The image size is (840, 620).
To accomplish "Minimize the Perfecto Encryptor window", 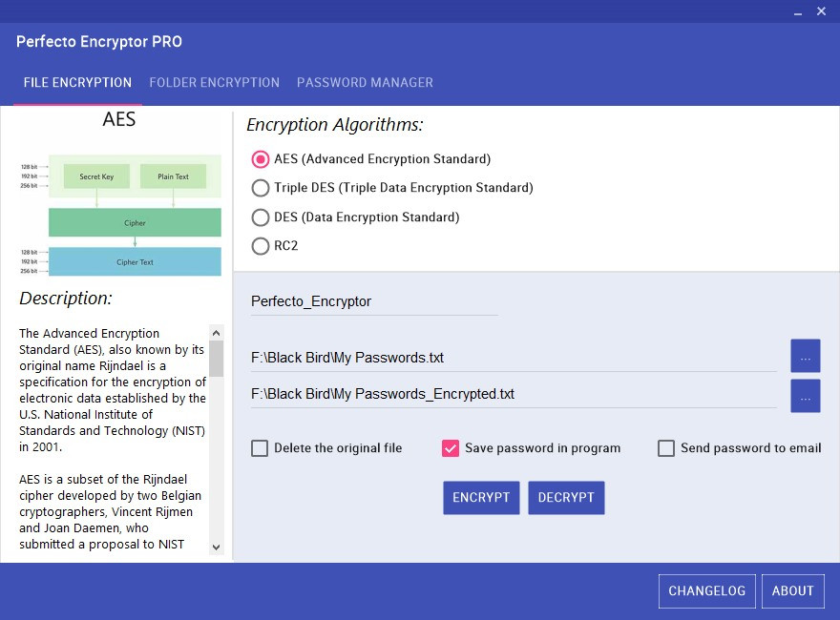I will click(798, 11).
